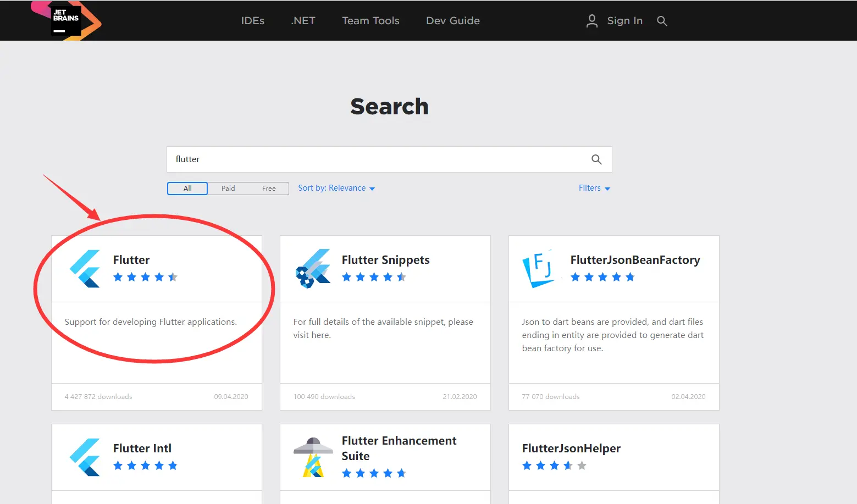This screenshot has width=857, height=504.
Task: Expand the Sort by: Relevance dropdown
Action: tap(336, 188)
